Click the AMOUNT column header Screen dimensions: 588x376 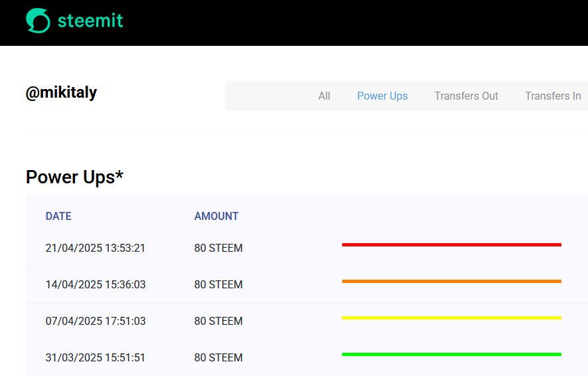click(217, 216)
